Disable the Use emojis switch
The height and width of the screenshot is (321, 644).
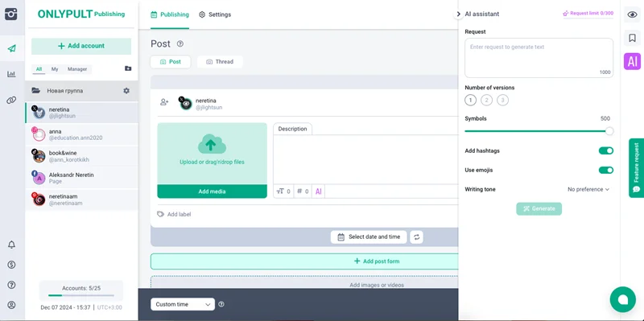[x=606, y=170]
